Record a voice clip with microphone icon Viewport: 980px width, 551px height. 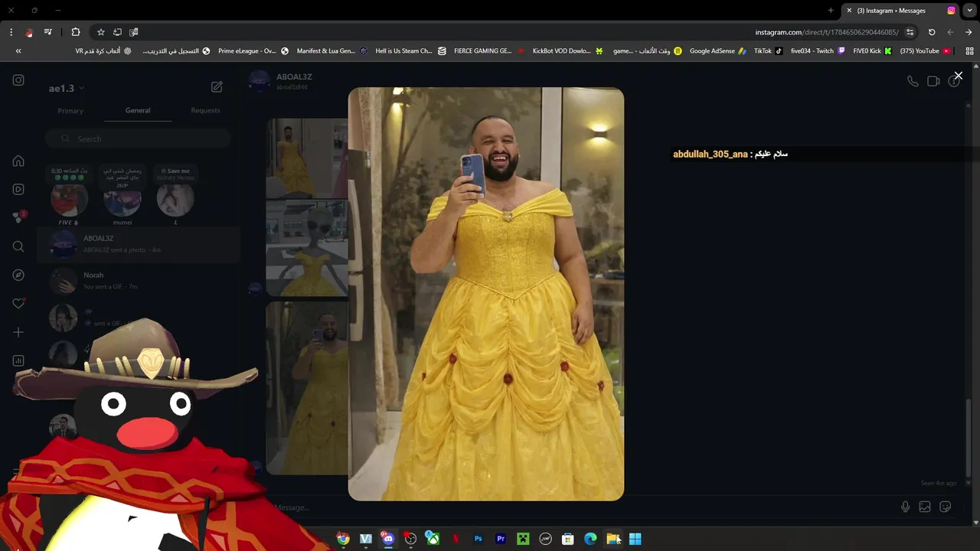coord(905,507)
